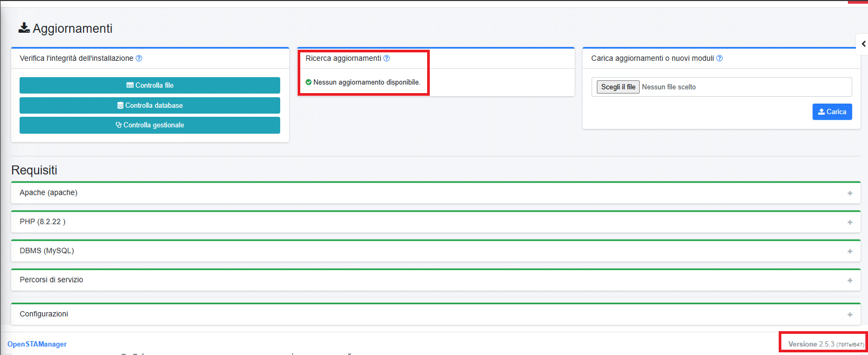The height and width of the screenshot is (355, 868).
Task: Expand the PHP (8.2.22) section plus icon
Action: (x=850, y=222)
